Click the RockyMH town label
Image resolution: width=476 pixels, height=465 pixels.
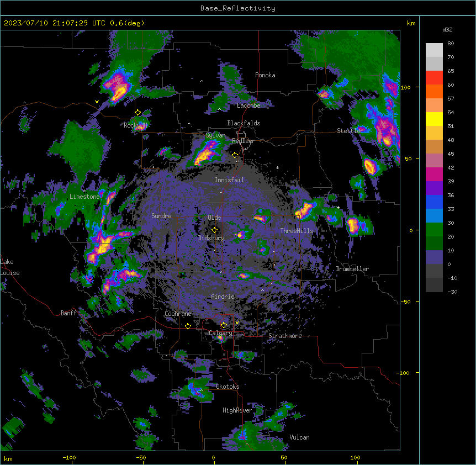coord(135,125)
